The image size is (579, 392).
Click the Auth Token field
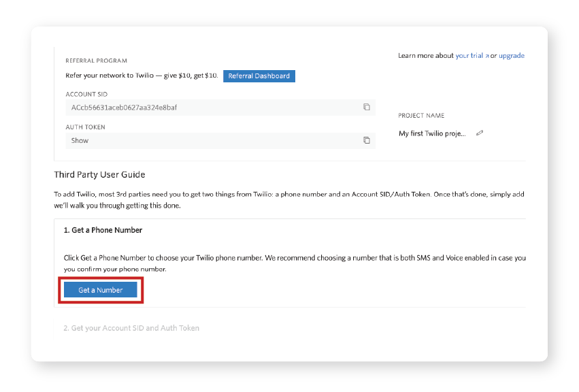[220, 141]
